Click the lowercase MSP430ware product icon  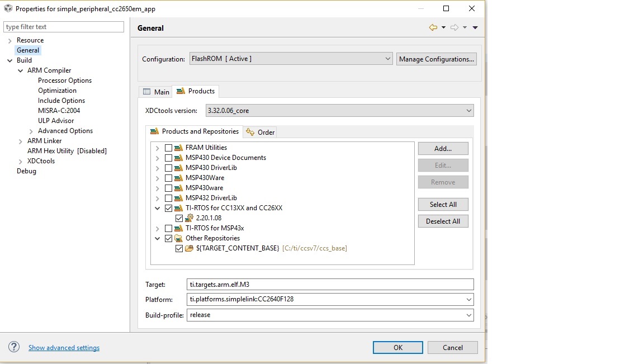point(178,188)
